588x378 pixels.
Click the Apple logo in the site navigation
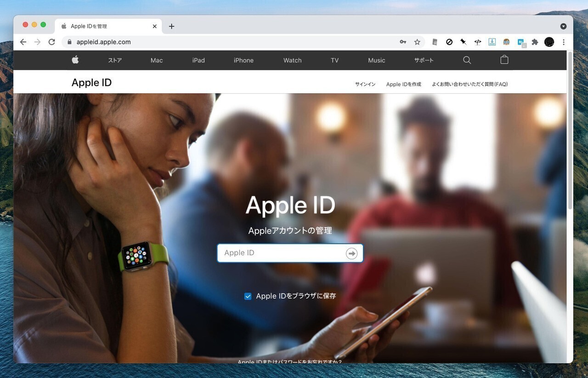75,60
